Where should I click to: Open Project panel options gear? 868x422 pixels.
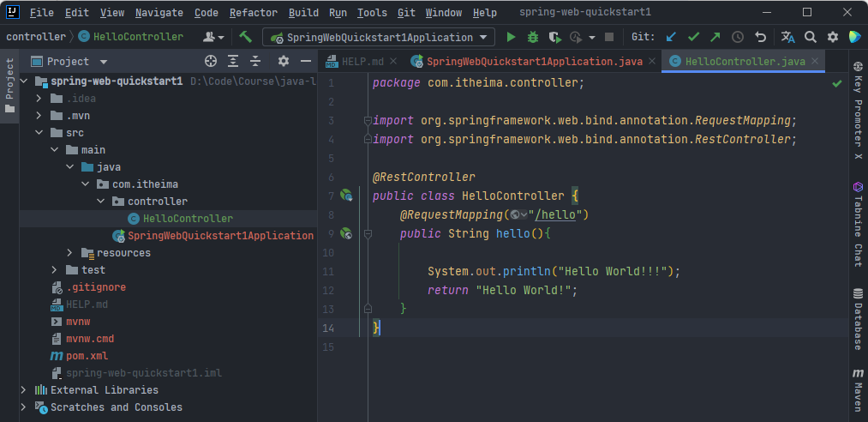(x=284, y=61)
